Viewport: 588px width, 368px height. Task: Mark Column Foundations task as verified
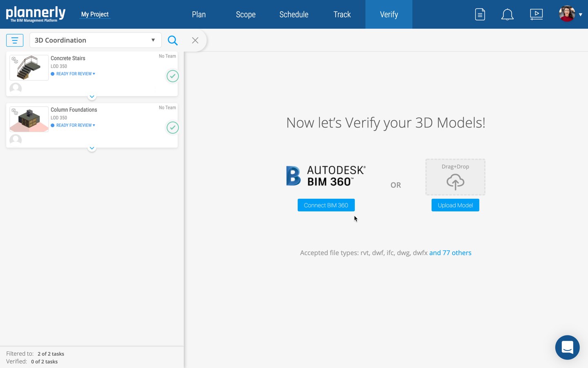click(173, 128)
